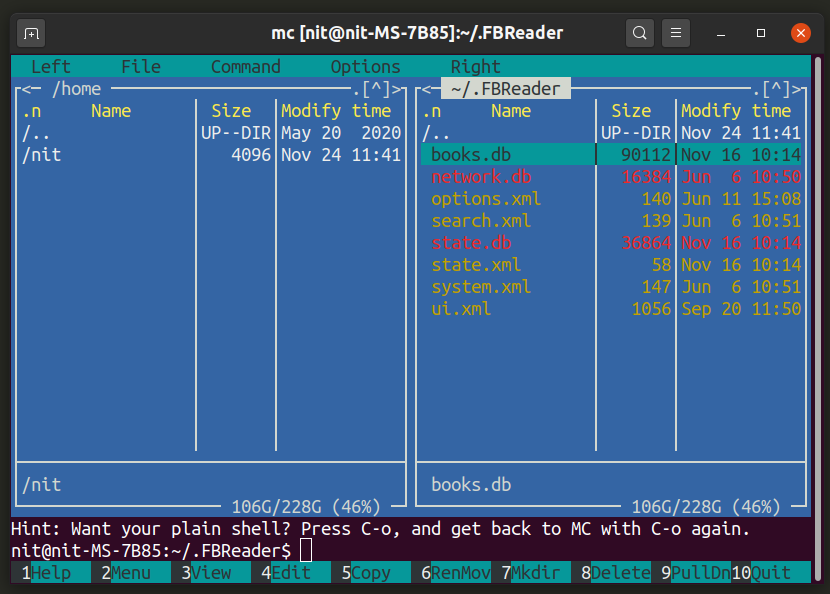Click the 10 Quit function key

coord(771,573)
